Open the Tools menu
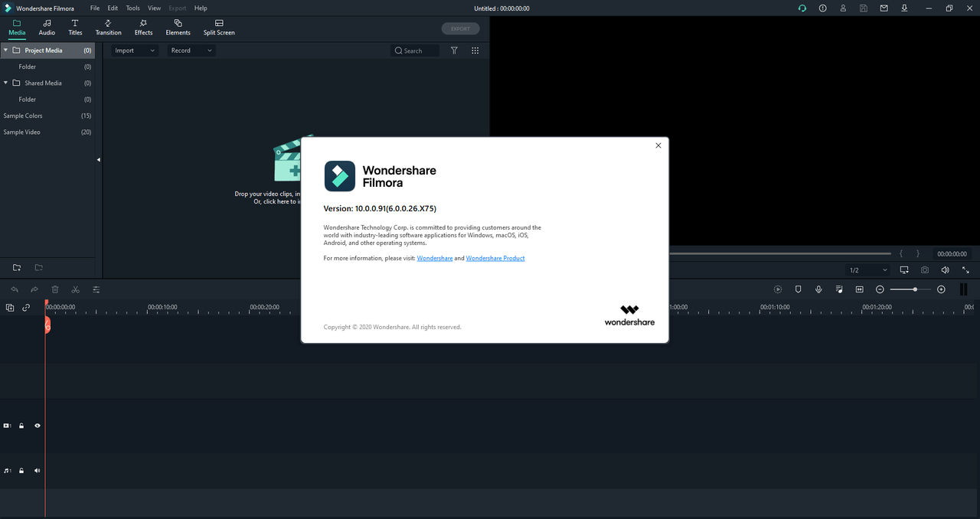 (x=133, y=8)
